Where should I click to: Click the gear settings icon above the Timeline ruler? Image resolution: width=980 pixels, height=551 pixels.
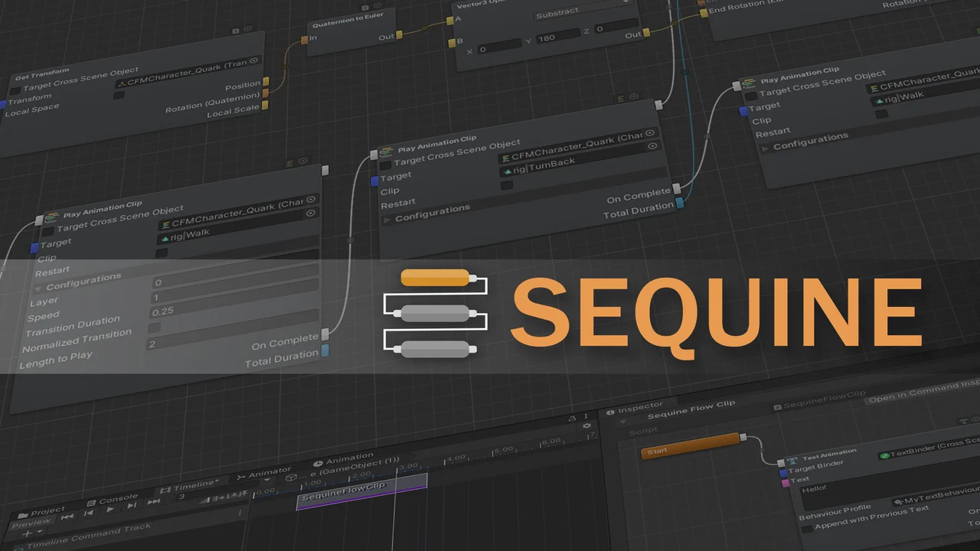click(x=586, y=425)
